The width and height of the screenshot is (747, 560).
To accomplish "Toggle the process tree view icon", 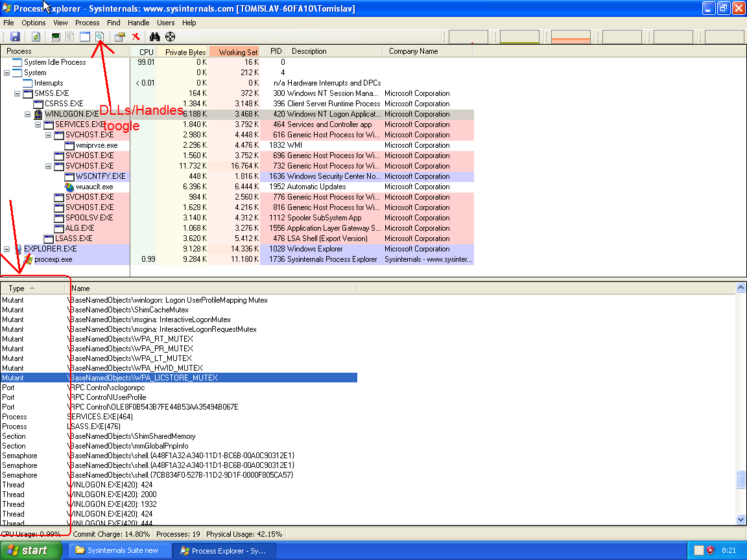I will [70, 37].
